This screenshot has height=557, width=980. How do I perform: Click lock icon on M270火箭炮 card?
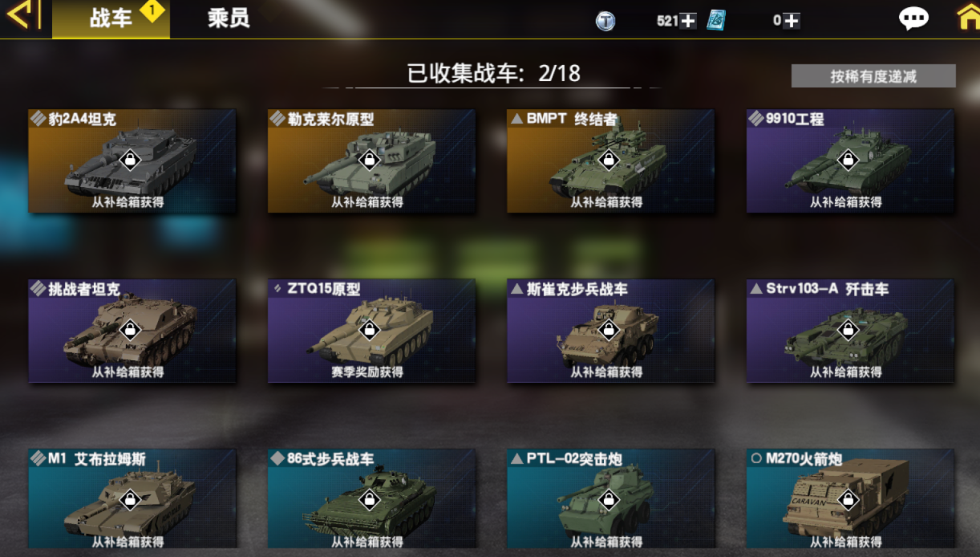(848, 499)
